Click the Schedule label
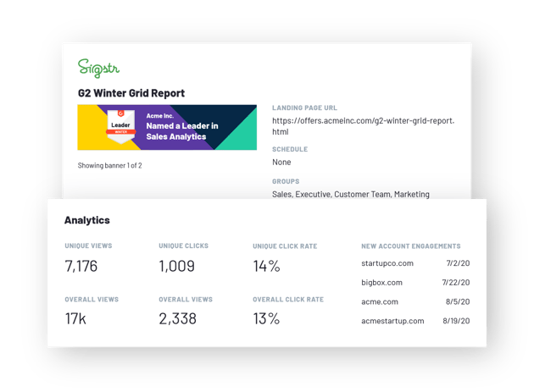534x392 pixels. [x=290, y=149]
